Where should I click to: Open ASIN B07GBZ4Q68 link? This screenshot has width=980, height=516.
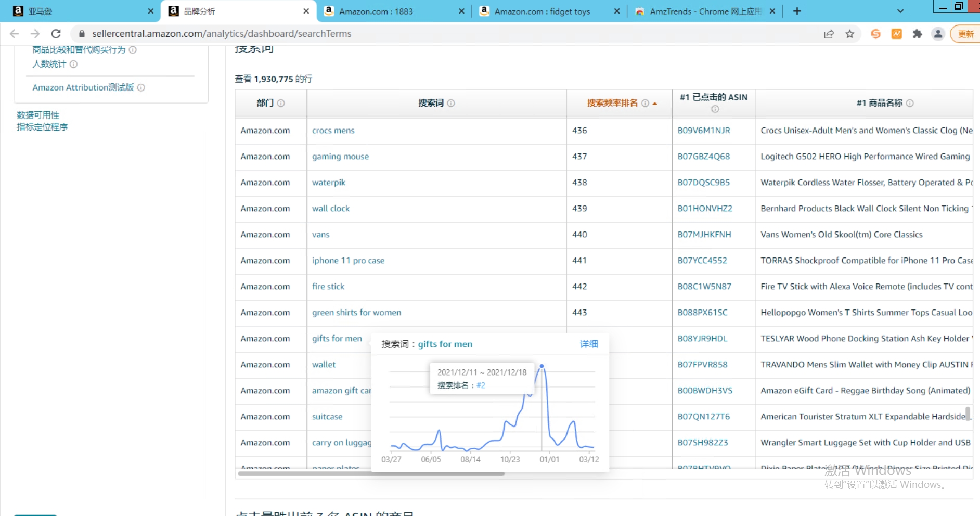coord(703,157)
